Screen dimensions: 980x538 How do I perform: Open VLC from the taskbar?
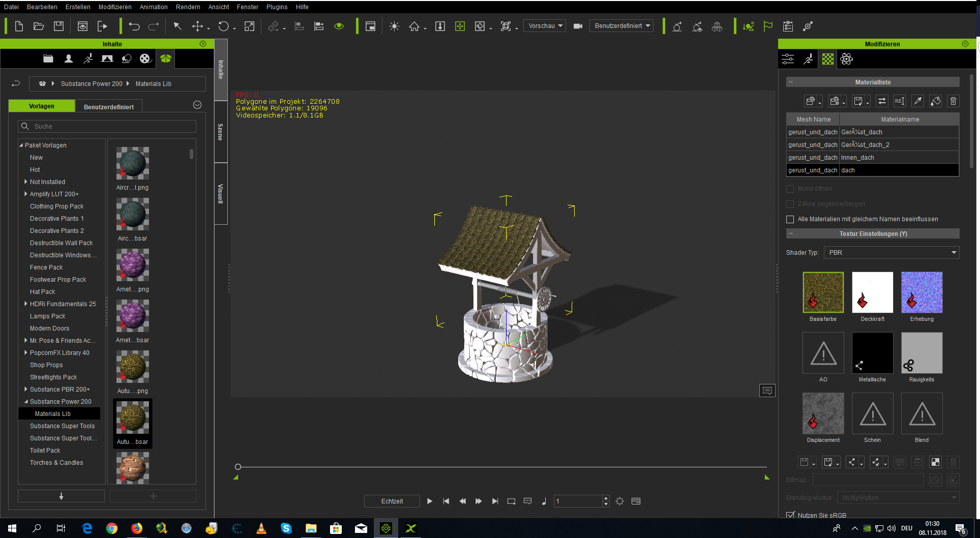261,528
